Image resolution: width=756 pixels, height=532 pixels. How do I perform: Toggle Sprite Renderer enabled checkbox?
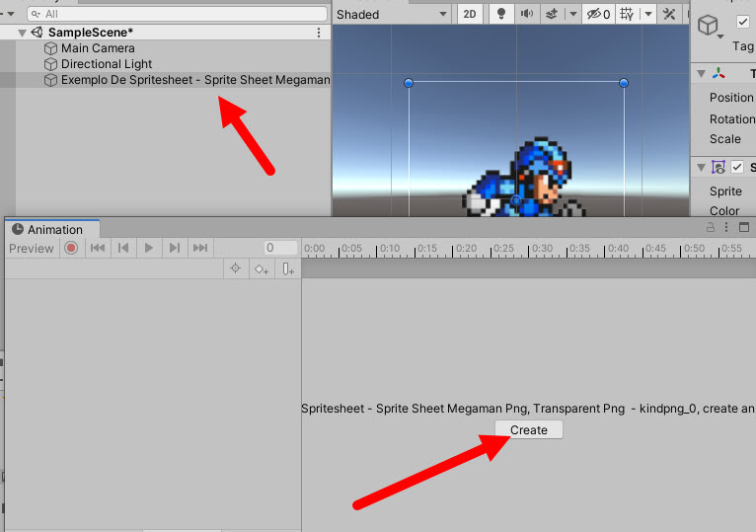pos(737,167)
